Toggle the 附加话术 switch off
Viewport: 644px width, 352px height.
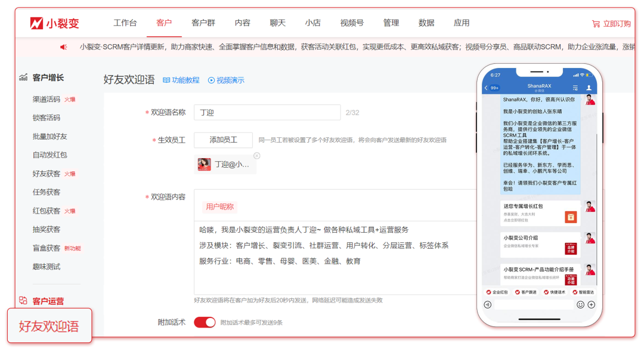click(205, 322)
